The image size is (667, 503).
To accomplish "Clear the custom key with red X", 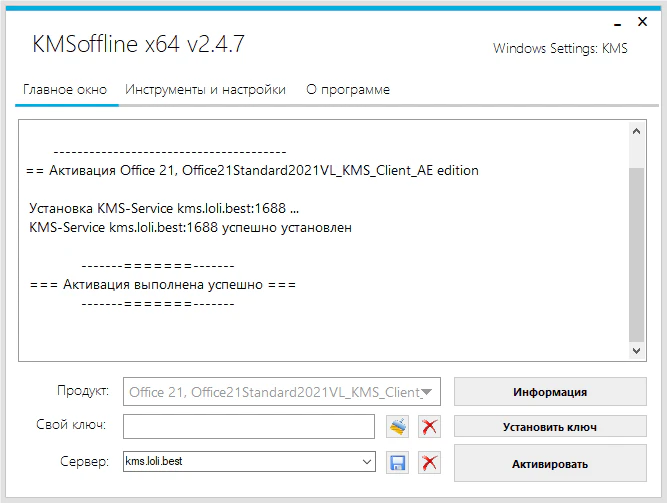I will [x=429, y=427].
